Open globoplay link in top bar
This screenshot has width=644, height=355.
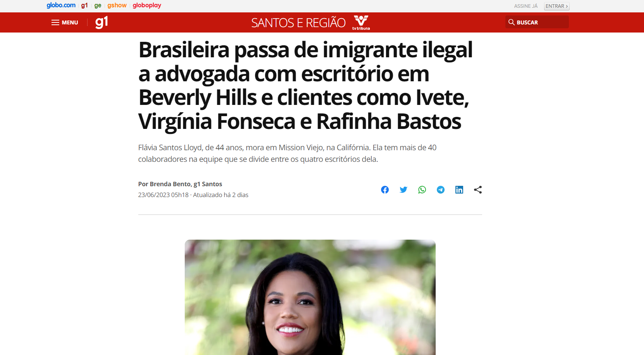[147, 5]
